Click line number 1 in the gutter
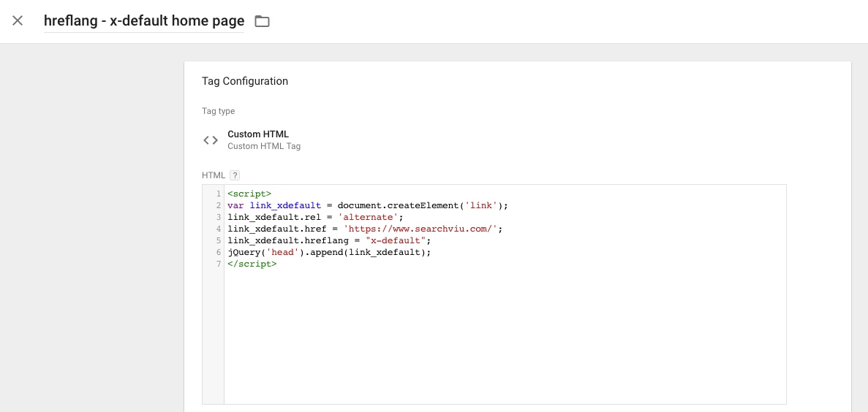Screen dimensions: 868x412 coord(218,194)
